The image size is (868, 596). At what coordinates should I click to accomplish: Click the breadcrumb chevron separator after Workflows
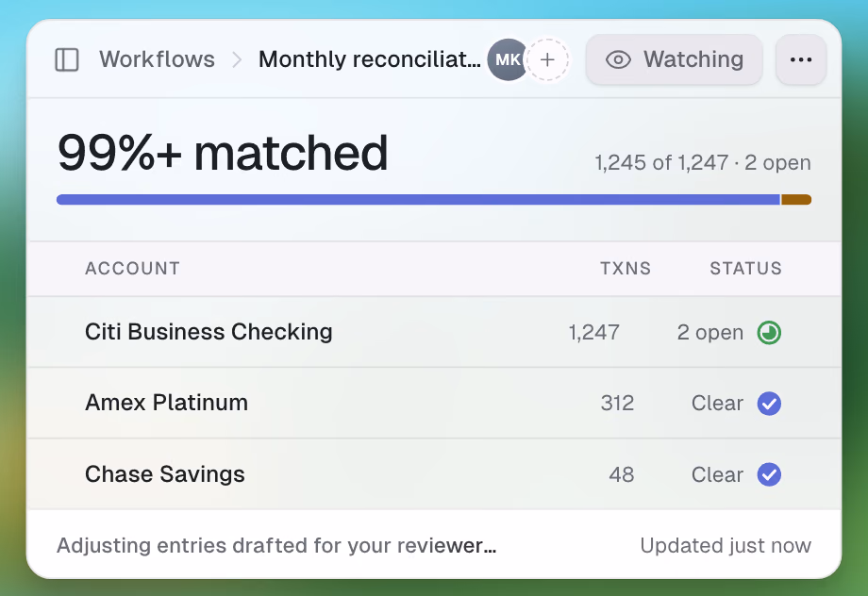point(237,59)
